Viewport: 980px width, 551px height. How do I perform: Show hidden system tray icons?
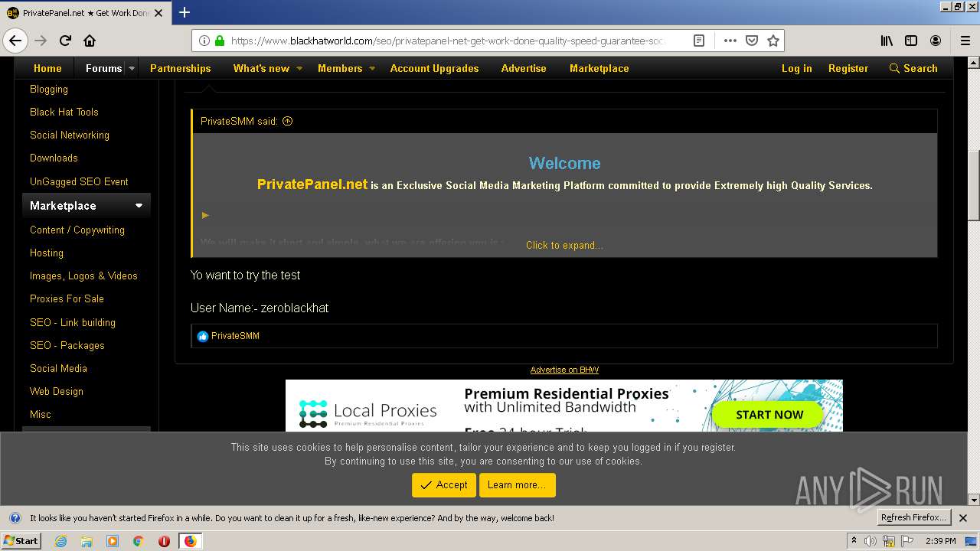click(854, 541)
